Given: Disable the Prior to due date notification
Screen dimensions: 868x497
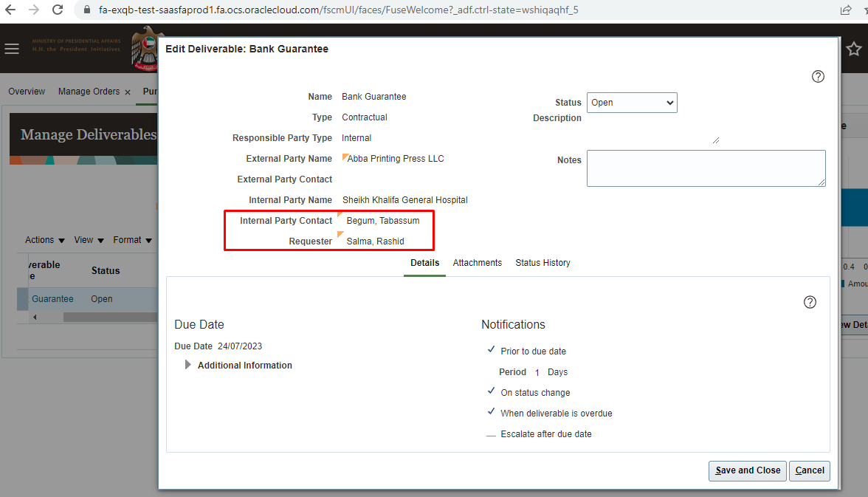Looking at the screenshot, I should tap(491, 351).
